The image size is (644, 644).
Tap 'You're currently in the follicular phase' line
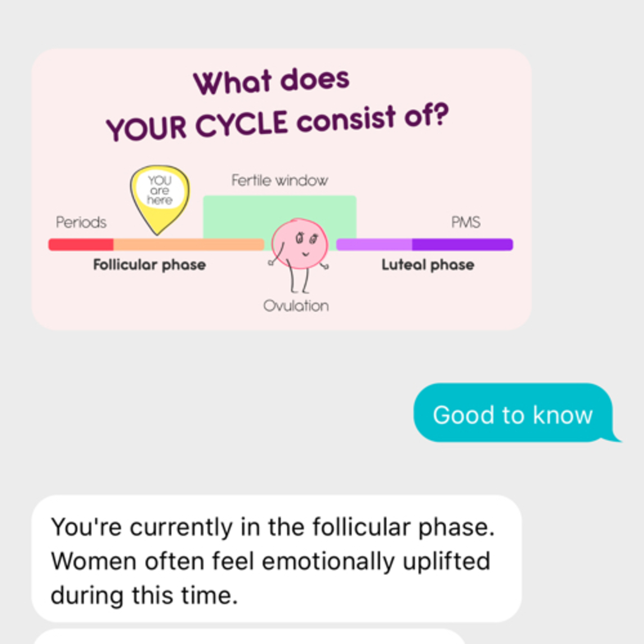point(273,527)
